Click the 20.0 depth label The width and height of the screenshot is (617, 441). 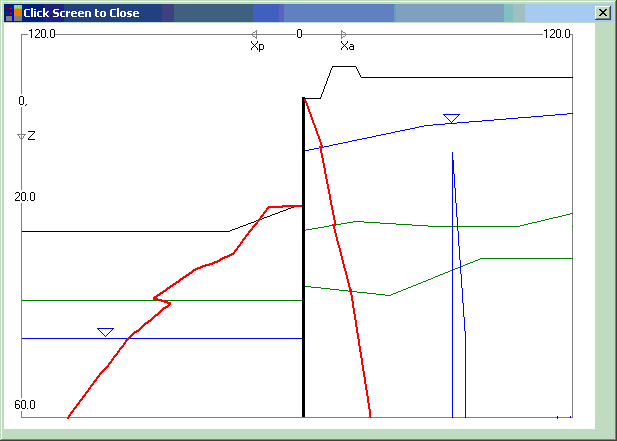tap(26, 197)
